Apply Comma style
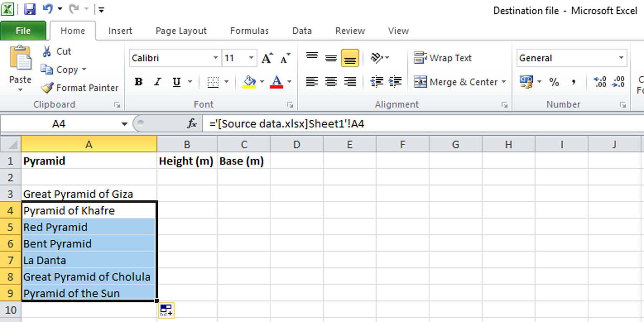The image size is (644, 322). tap(573, 82)
